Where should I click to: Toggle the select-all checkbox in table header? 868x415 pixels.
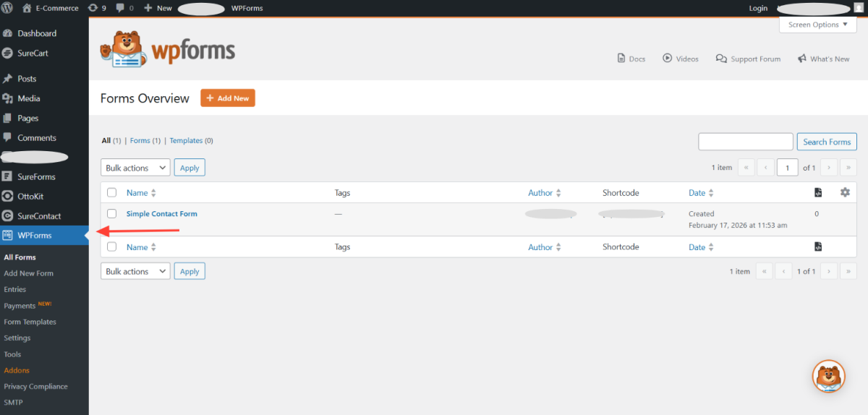pos(111,193)
